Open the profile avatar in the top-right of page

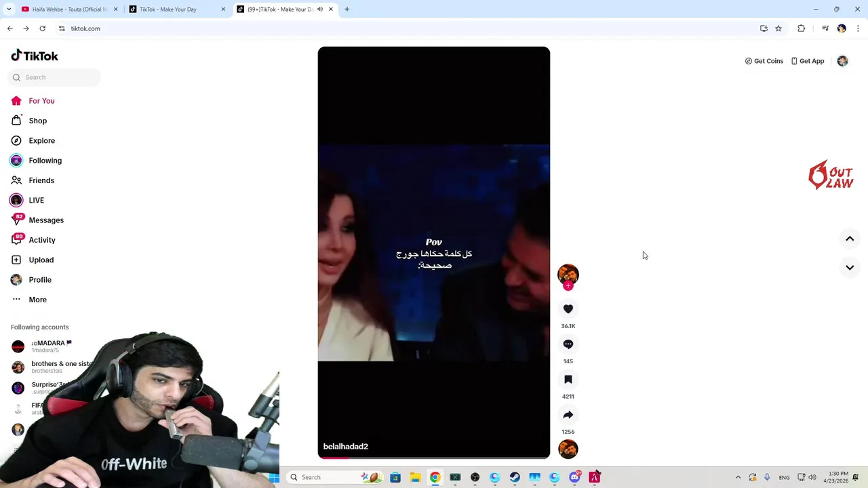point(842,61)
